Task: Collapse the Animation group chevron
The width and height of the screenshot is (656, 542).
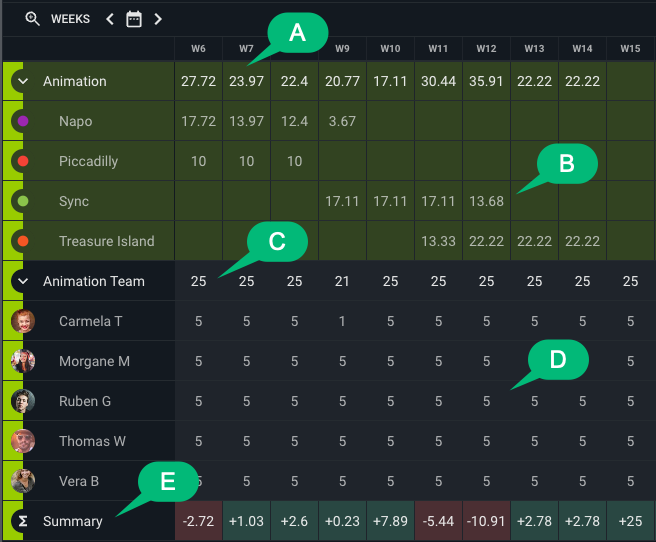Action: 22,81
